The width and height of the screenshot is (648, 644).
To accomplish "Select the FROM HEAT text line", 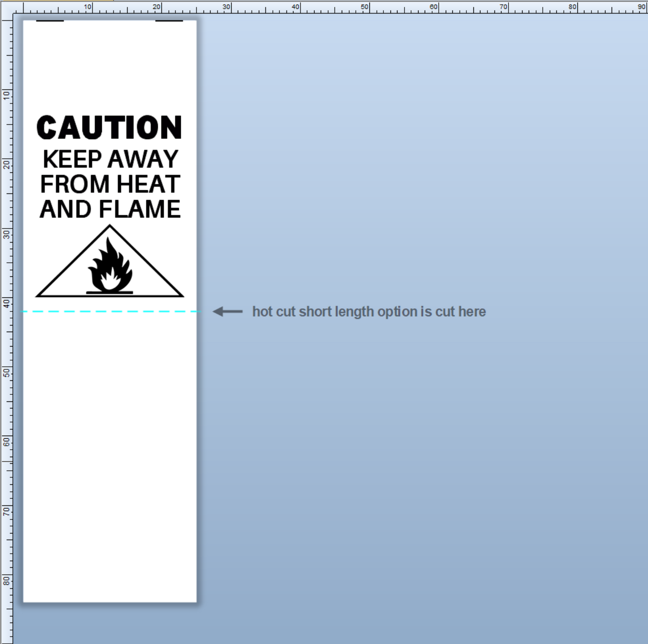I will coord(110,184).
